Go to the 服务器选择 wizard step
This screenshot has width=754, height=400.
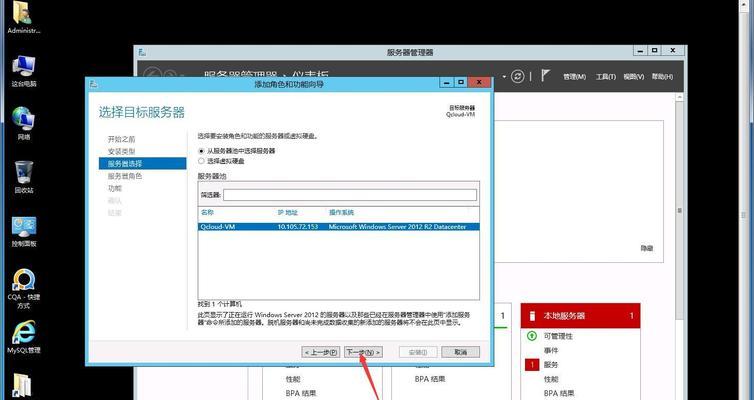(142, 163)
